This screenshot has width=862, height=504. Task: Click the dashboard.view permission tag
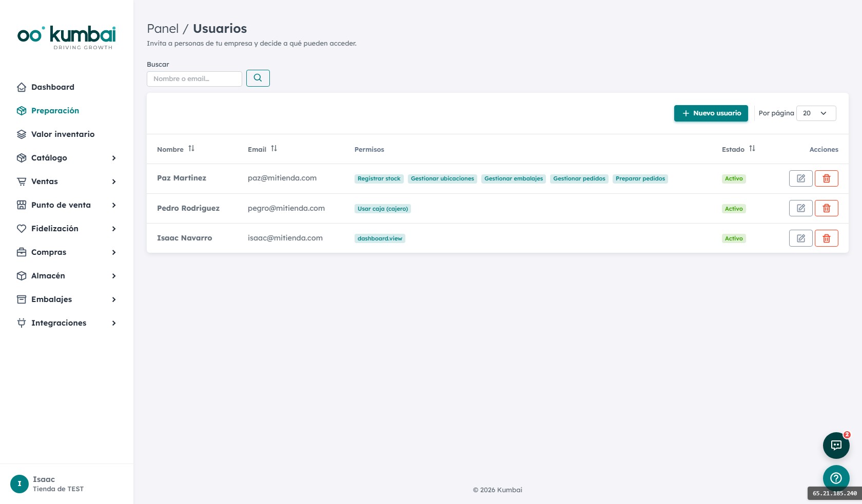380,238
